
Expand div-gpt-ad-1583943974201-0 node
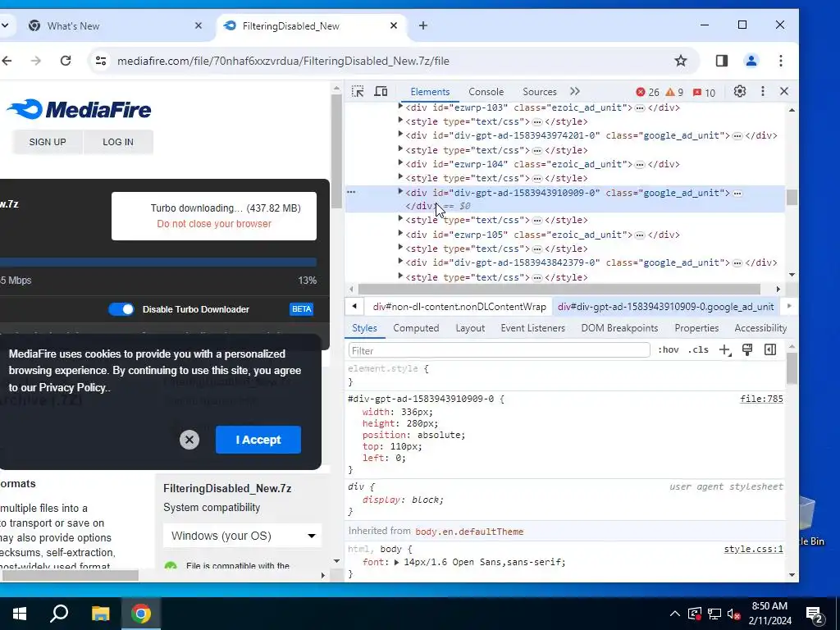pos(400,135)
